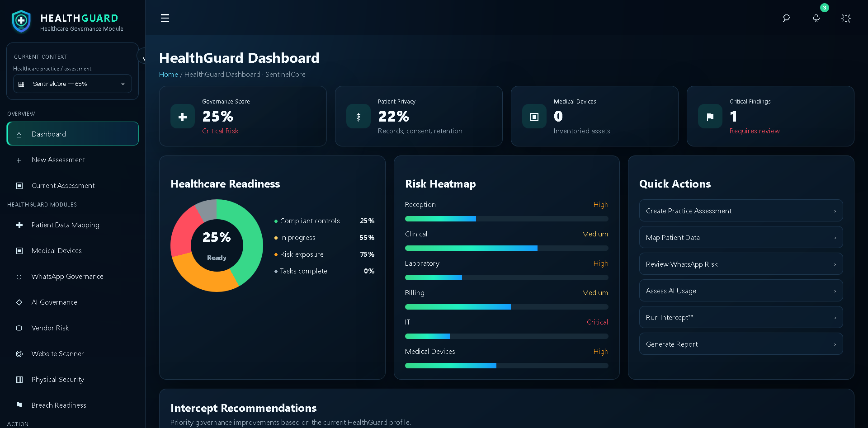Viewport: 868px width, 428px height.
Task: Click the Website Scanner target icon
Action: coord(19,354)
